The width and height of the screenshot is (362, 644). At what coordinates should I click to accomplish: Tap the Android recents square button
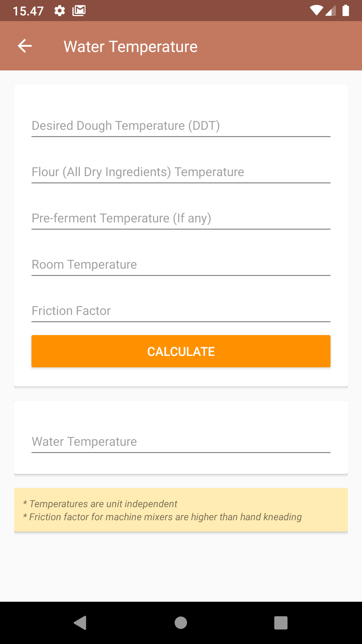(x=281, y=623)
